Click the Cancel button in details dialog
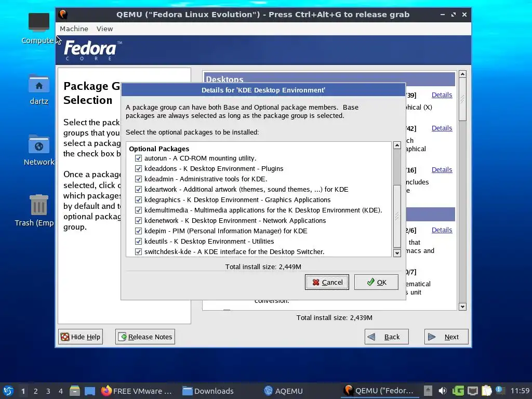 [x=327, y=282]
